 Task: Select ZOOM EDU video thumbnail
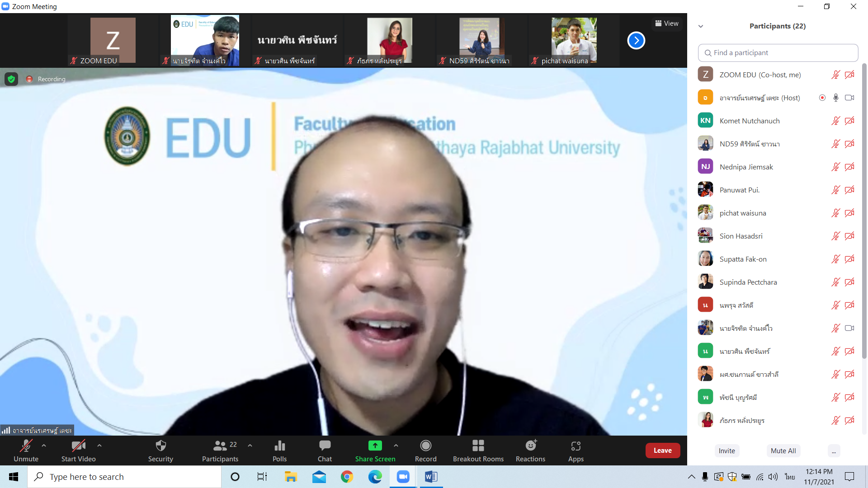click(113, 41)
